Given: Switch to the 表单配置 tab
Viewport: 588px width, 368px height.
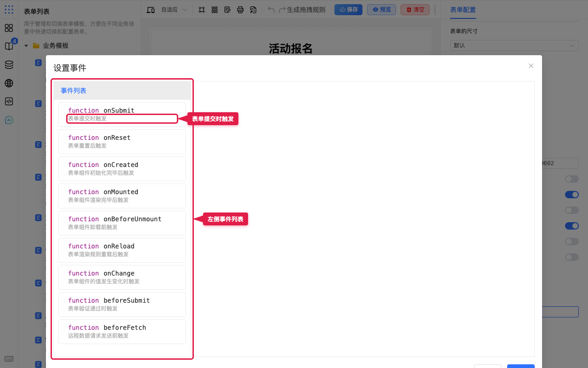Looking at the screenshot, I should coord(463,10).
